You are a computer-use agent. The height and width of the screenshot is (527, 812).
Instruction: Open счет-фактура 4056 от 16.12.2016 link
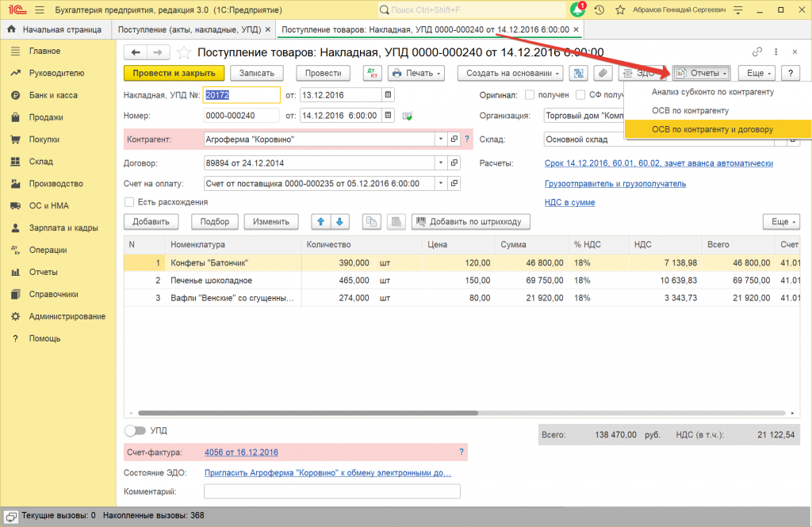(241, 452)
